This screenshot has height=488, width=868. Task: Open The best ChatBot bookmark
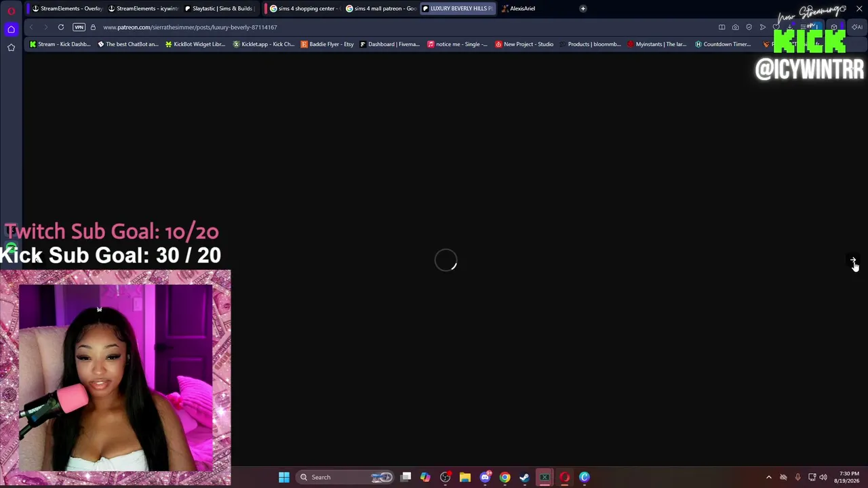[128, 44]
